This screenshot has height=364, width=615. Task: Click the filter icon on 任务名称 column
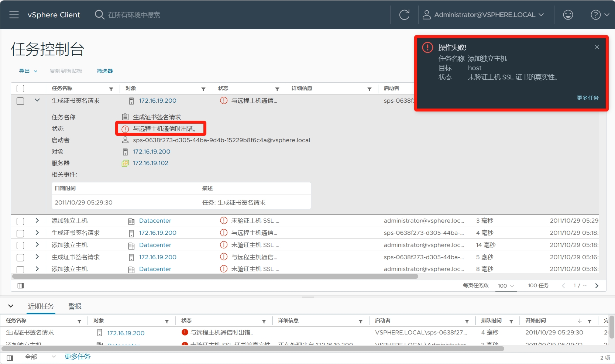pyautogui.click(x=111, y=89)
